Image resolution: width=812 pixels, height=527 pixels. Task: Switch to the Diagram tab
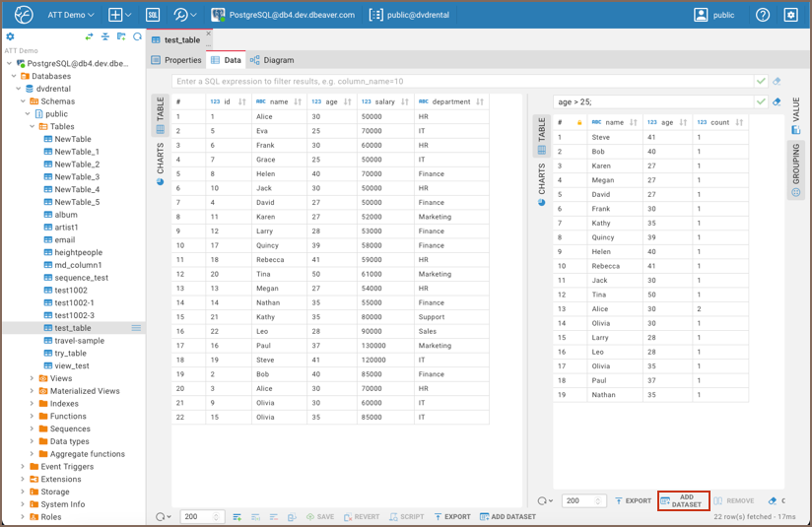272,60
